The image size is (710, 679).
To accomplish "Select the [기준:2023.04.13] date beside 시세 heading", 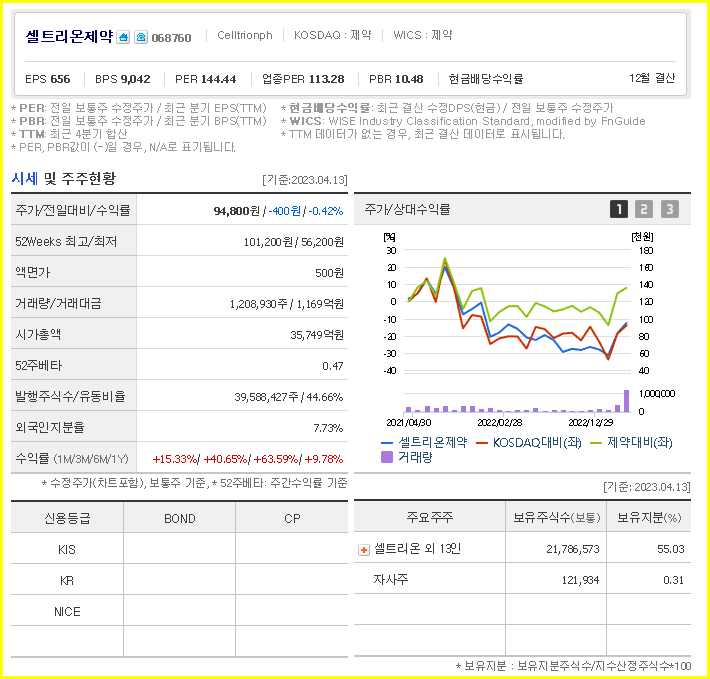I will point(305,180).
